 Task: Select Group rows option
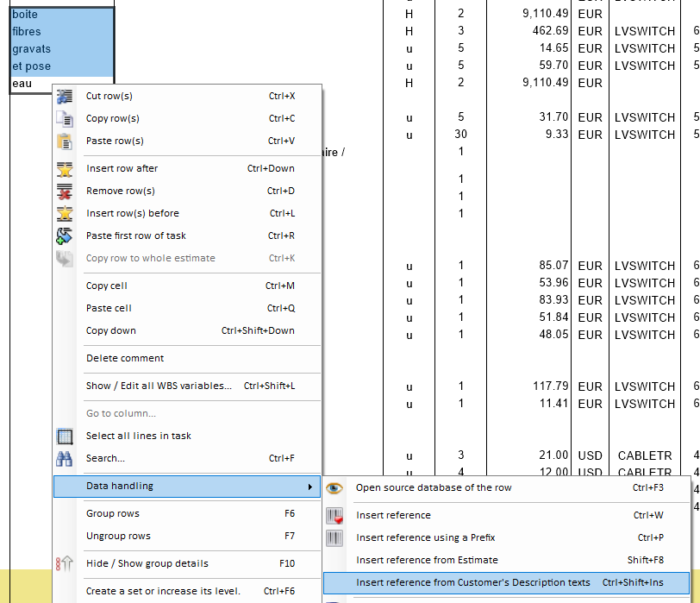113,513
